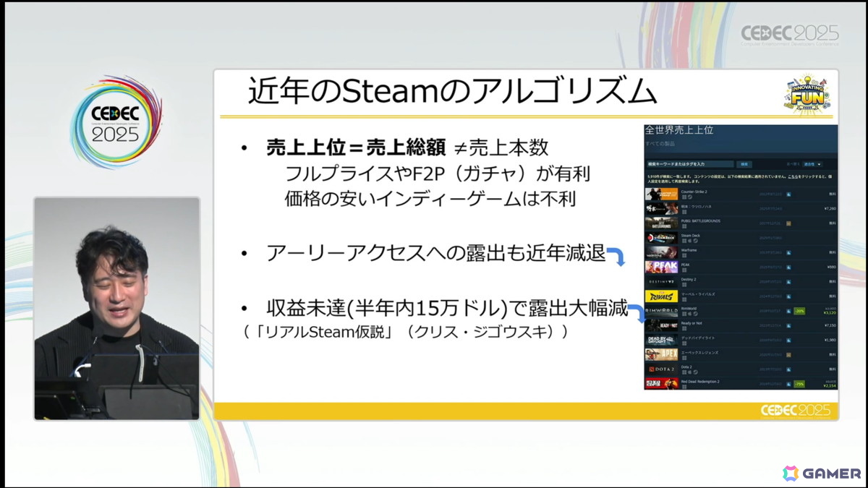Click the PEAK game thumbnail

coord(661,267)
